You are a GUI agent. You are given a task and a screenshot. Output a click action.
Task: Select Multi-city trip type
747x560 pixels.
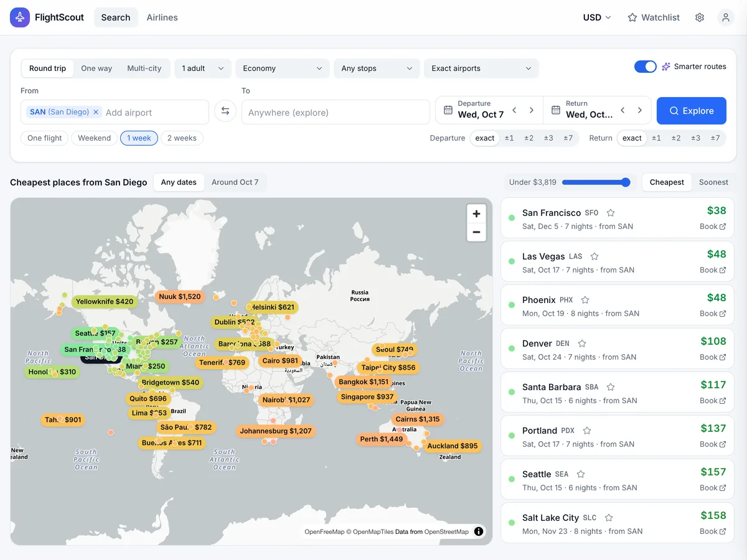pyautogui.click(x=144, y=68)
